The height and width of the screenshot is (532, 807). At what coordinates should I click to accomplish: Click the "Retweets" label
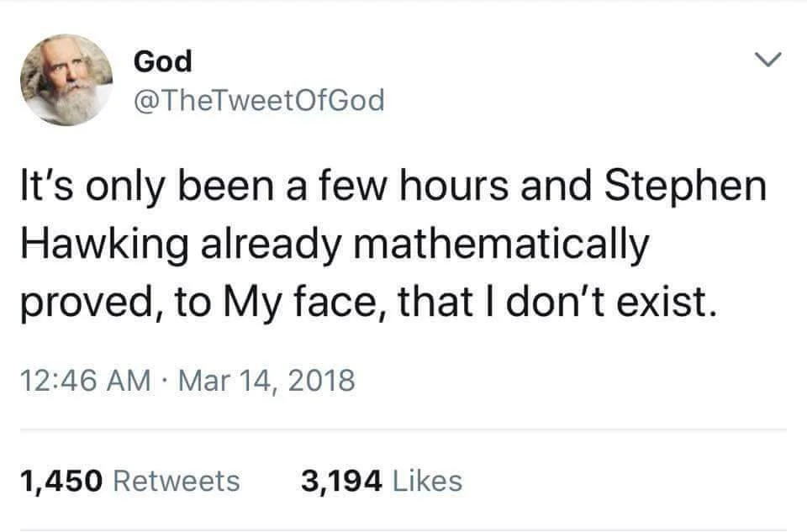pyautogui.click(x=176, y=481)
